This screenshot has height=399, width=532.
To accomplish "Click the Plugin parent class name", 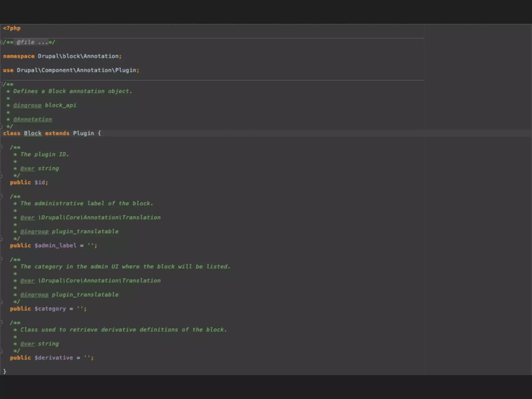I will coord(83,133).
